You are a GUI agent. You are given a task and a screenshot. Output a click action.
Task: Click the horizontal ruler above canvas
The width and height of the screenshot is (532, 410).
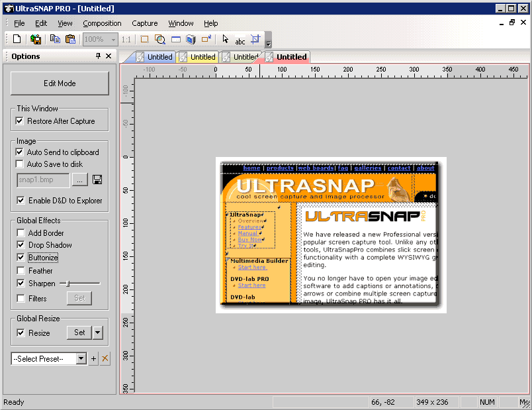(331, 72)
